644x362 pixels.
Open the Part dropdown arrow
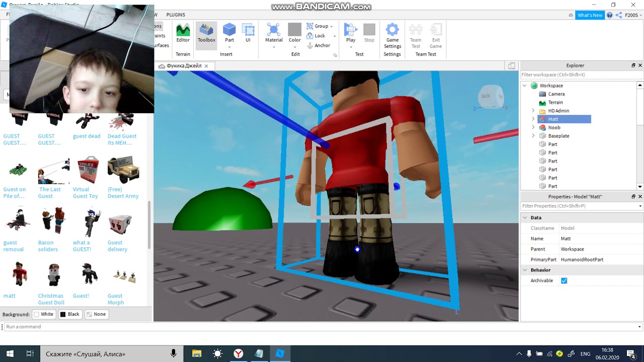(229, 47)
